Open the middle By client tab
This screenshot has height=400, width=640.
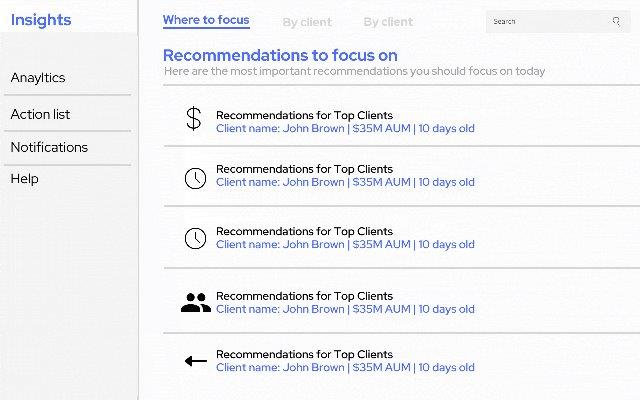pos(307,22)
